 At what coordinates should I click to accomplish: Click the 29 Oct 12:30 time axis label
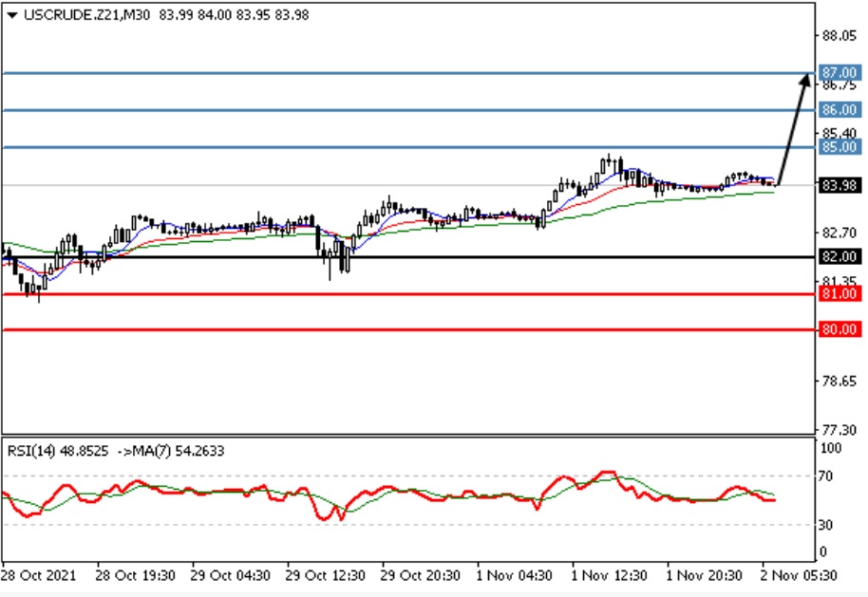click(325, 576)
